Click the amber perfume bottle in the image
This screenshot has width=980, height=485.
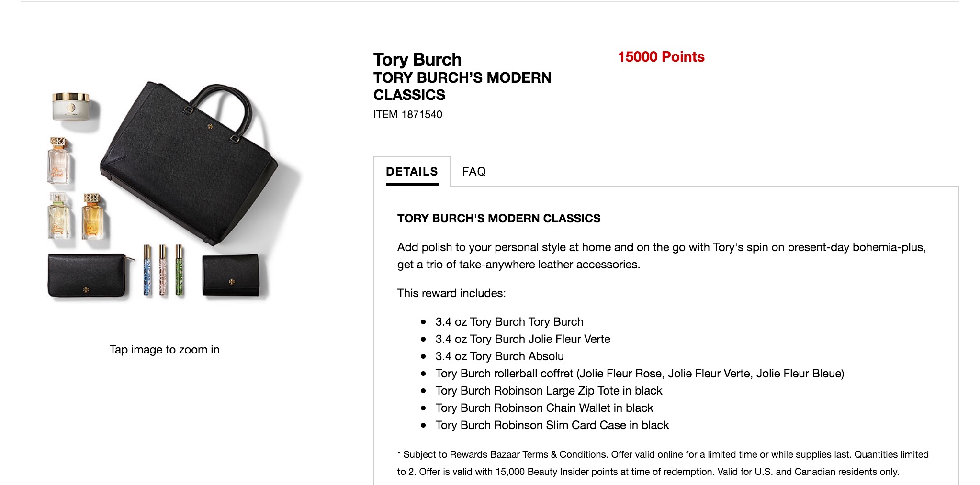click(x=92, y=216)
